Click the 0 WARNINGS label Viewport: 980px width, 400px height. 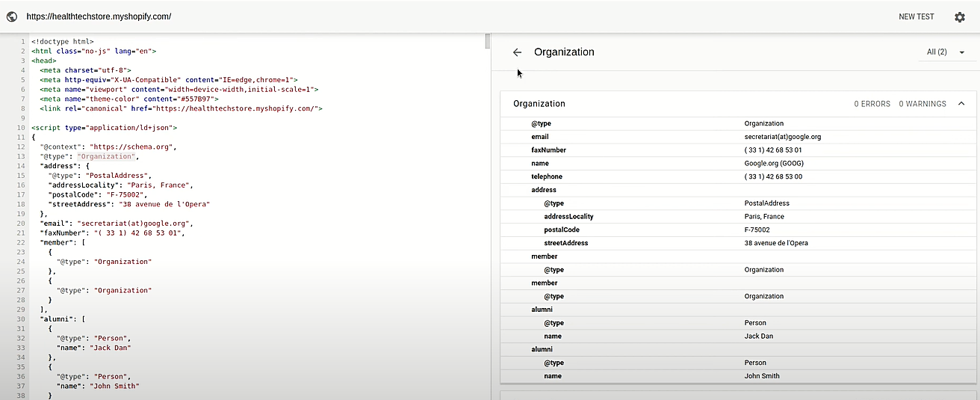(x=922, y=104)
